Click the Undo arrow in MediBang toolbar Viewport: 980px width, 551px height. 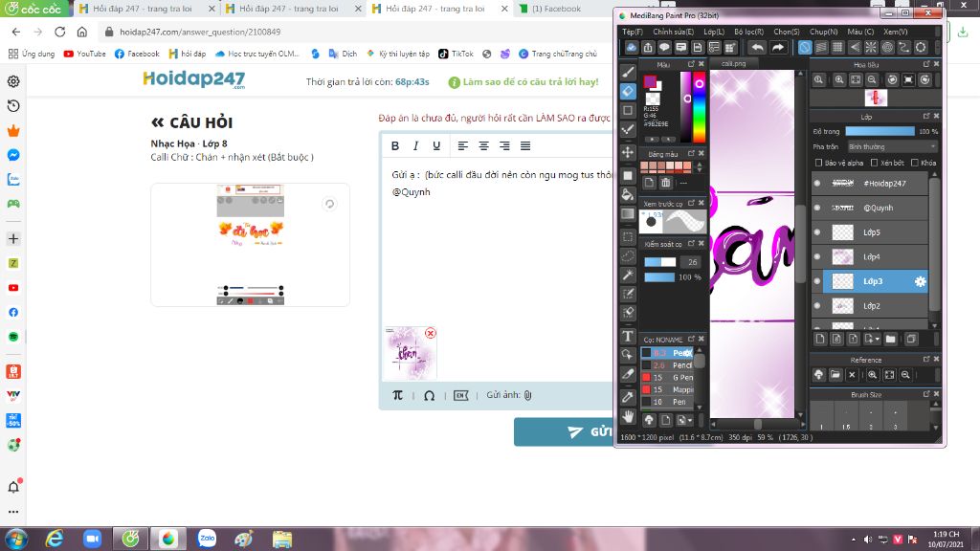coord(757,48)
